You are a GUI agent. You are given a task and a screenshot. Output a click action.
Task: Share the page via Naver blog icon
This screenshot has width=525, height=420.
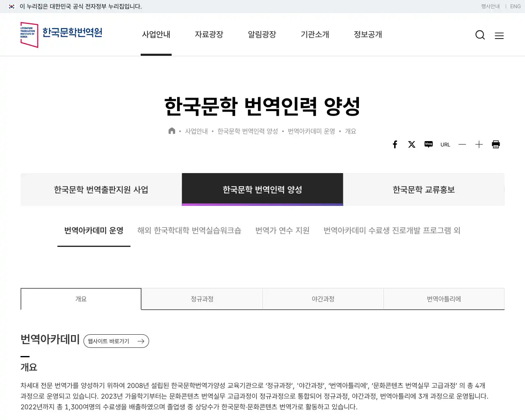[x=428, y=144]
